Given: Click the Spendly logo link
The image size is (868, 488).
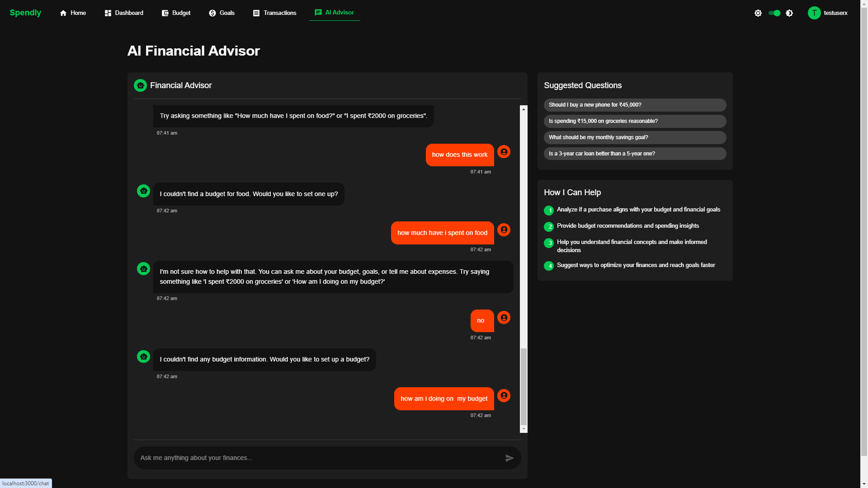Looking at the screenshot, I should pos(25,13).
